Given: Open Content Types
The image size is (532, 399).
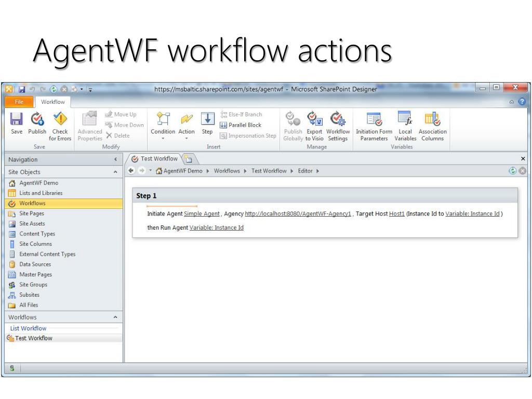Looking at the screenshot, I should click(64, 234).
